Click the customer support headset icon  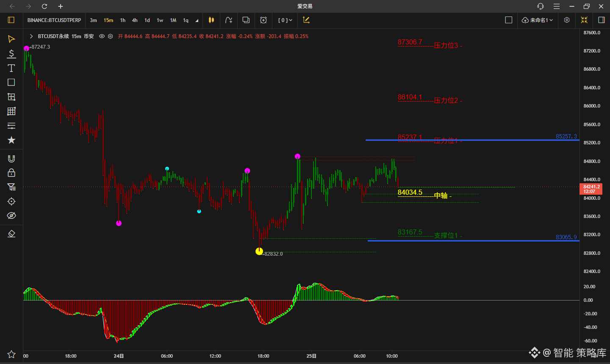point(540,6)
